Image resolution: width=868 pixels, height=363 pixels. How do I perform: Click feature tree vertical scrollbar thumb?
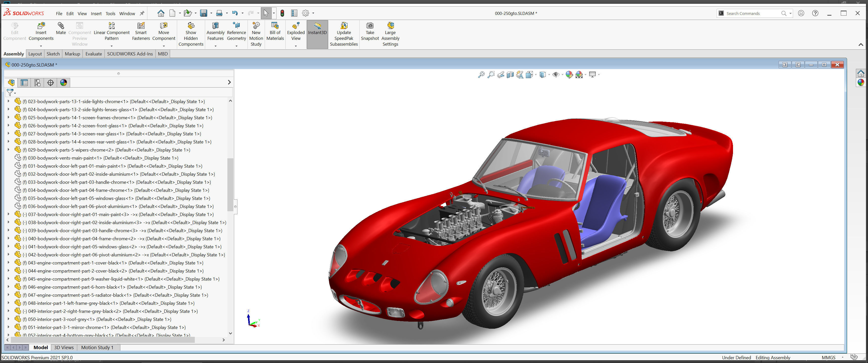tap(230, 185)
